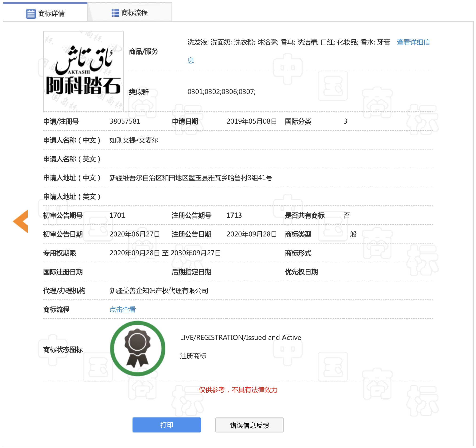Click the agency name 新疆益善企知识产权代理有限公司

pyautogui.click(x=159, y=291)
